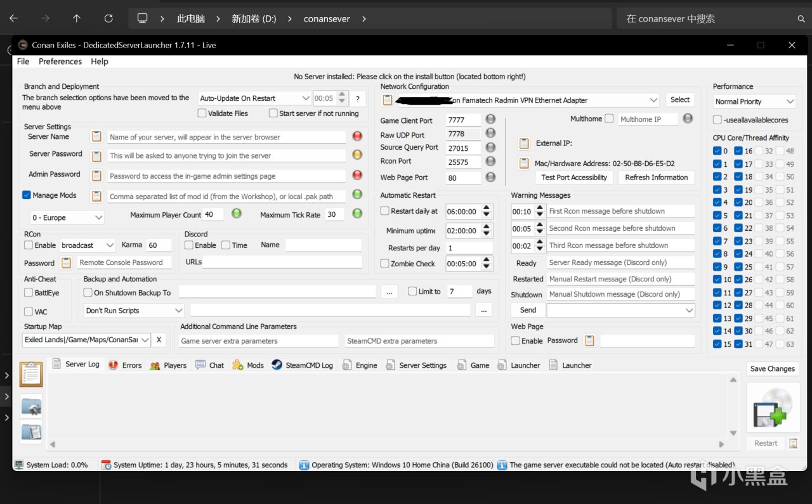
Task: Click the Refresh Information button
Action: point(657,178)
